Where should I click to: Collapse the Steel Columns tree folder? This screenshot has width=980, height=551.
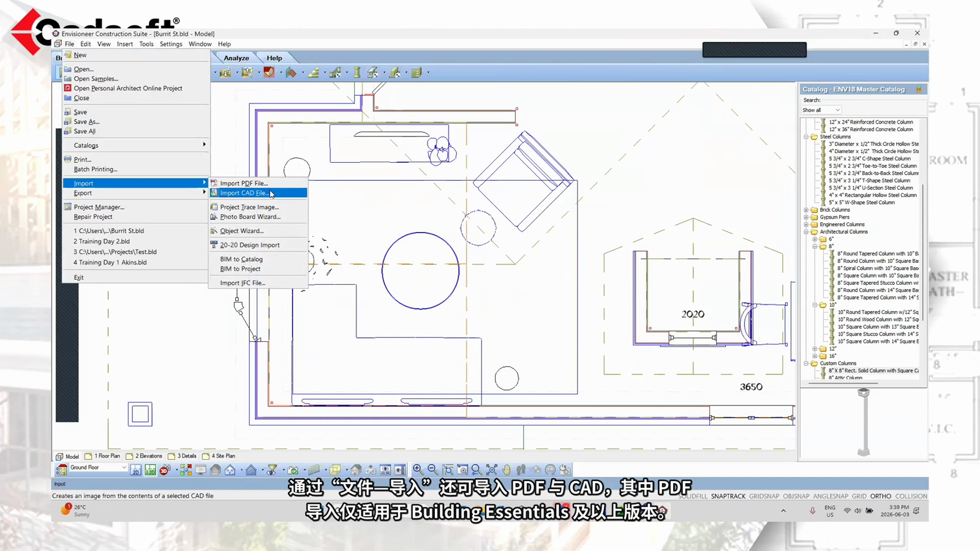[x=806, y=137]
